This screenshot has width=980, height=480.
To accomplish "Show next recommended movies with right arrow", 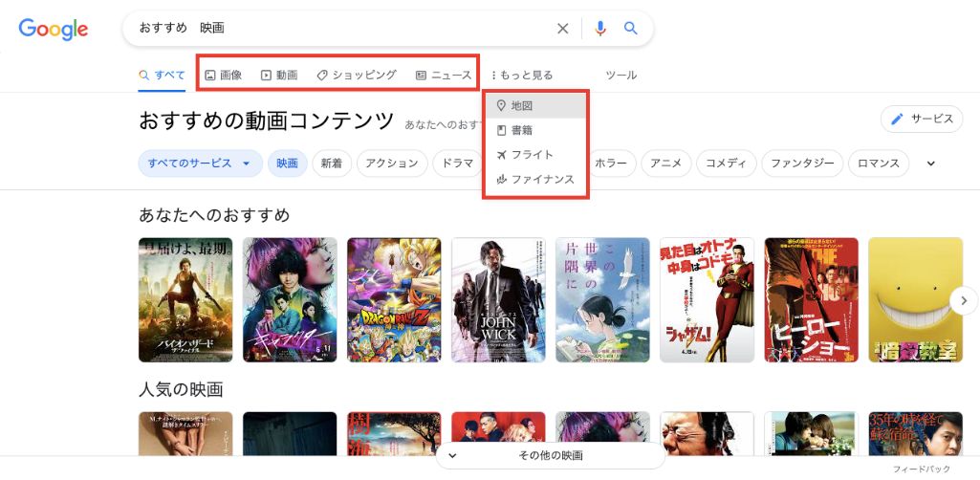I will [x=963, y=300].
